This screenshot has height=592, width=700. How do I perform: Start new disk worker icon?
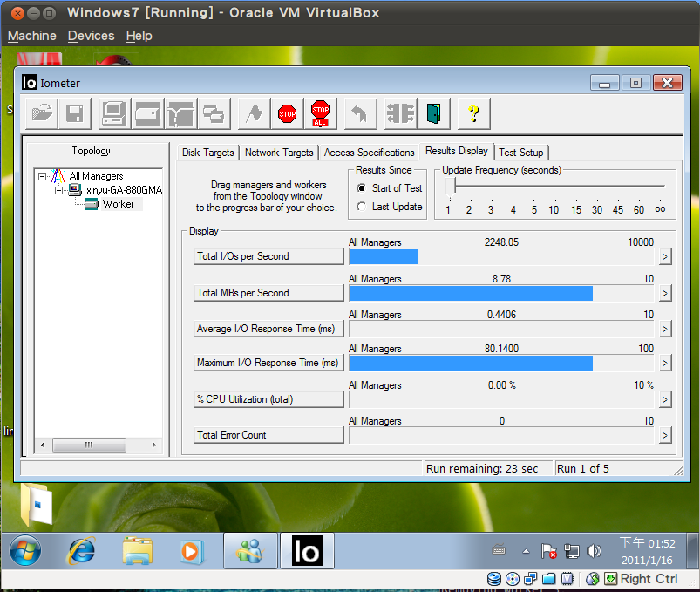148,113
